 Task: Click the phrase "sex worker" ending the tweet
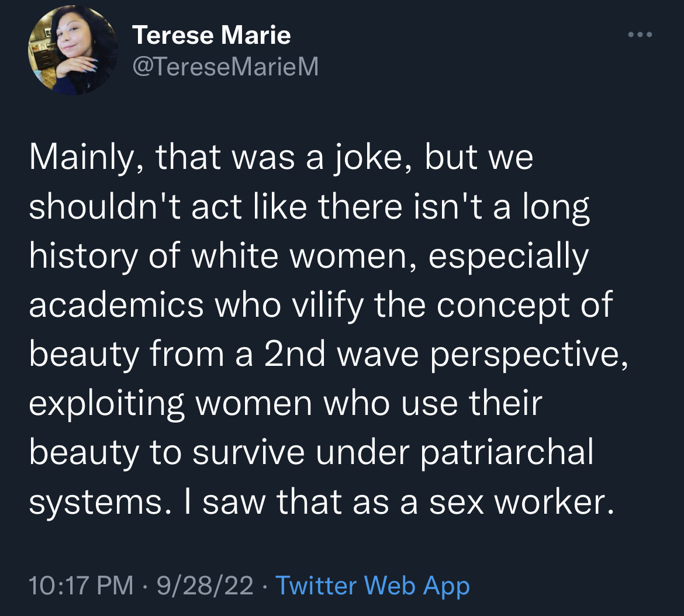pyautogui.click(x=521, y=501)
